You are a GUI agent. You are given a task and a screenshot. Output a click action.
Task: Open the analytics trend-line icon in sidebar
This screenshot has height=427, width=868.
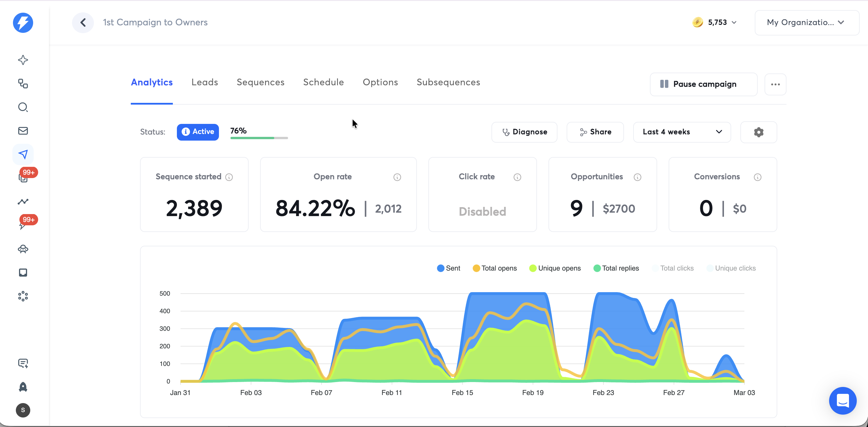tap(23, 201)
